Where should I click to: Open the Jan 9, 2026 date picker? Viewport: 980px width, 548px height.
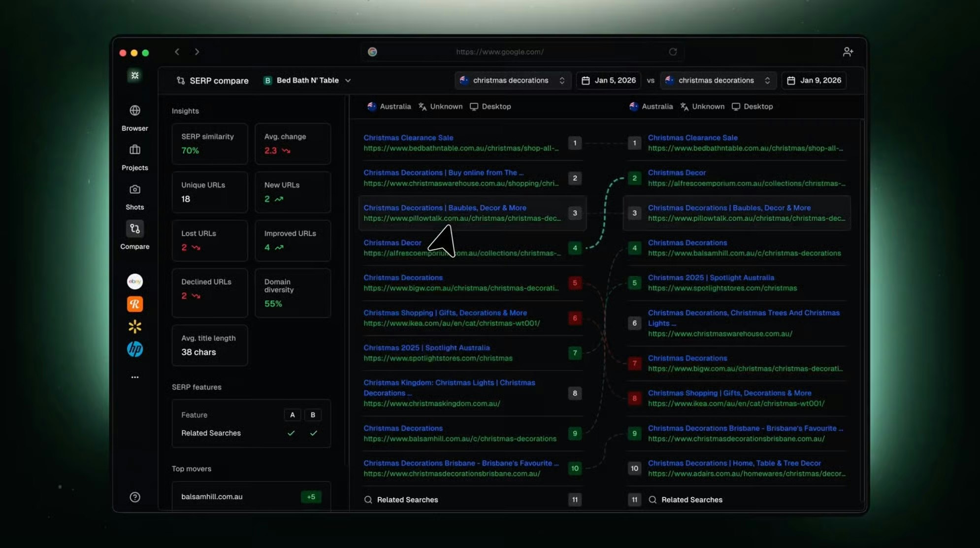coord(814,80)
